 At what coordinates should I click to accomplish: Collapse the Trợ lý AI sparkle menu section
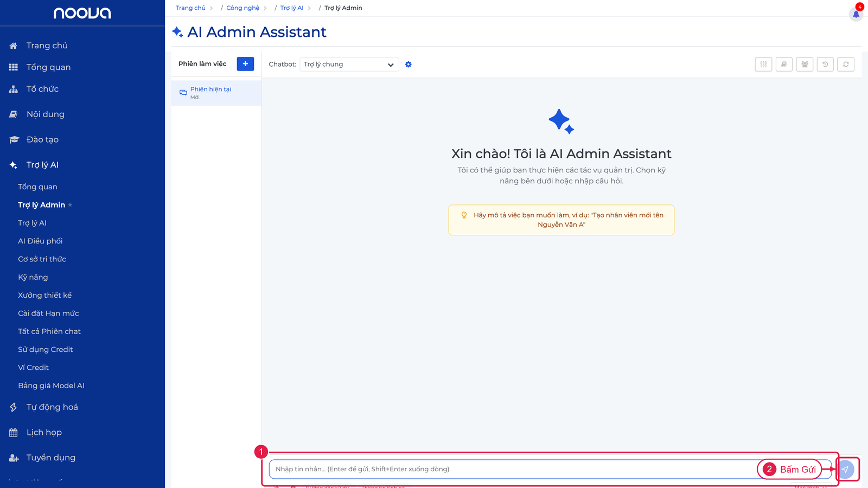coord(14,165)
